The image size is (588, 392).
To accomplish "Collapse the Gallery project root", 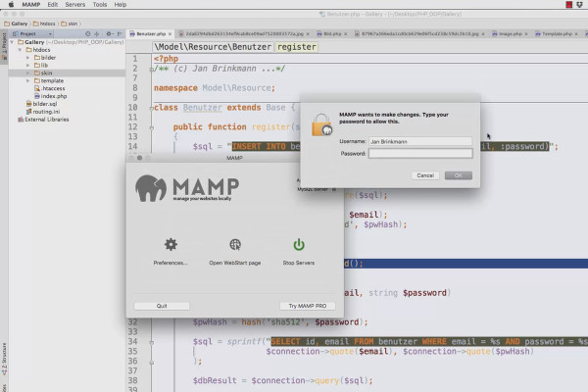I will click(x=13, y=42).
